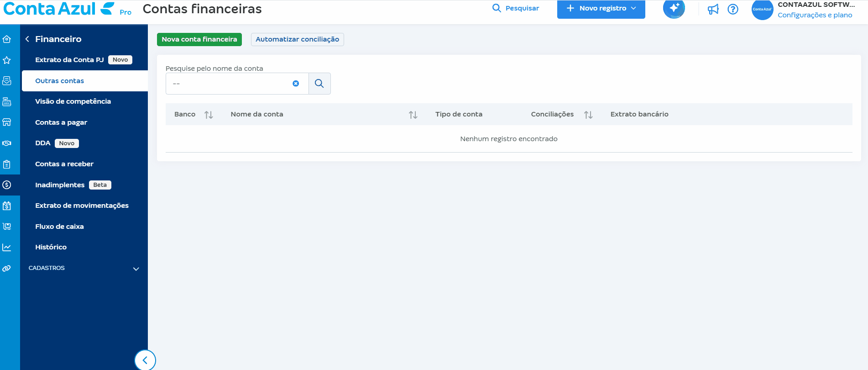Open the help question mark icon
The height and width of the screenshot is (370, 868).
733,9
